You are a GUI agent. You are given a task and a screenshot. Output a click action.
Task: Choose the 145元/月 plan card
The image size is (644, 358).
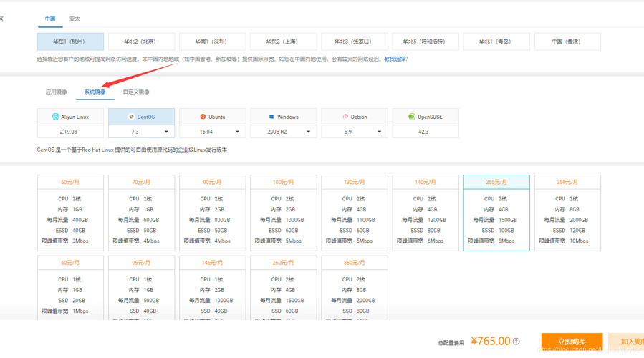click(212, 288)
